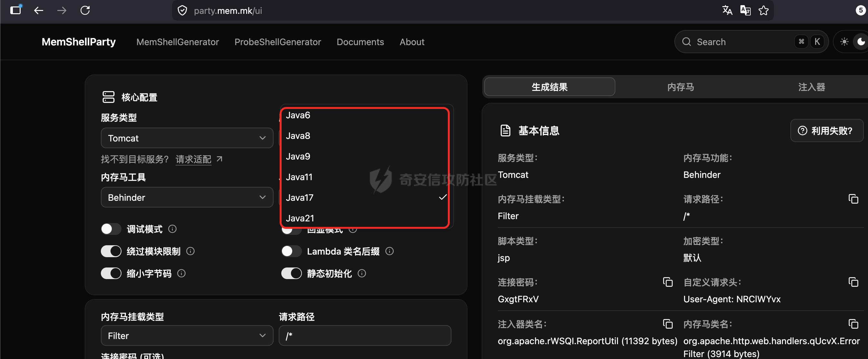
Task: Open the MemShellGenerator nav link
Action: click(x=178, y=42)
